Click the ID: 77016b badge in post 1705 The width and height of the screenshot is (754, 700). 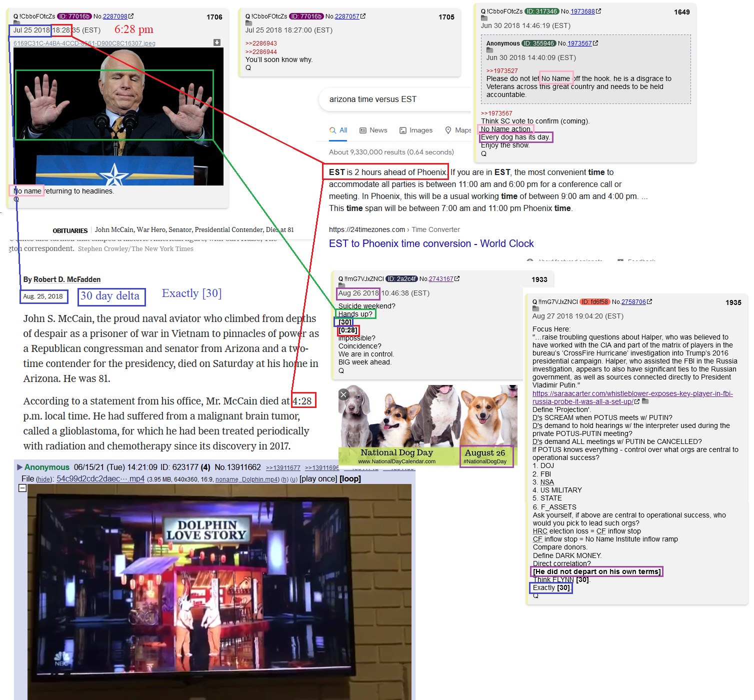click(x=306, y=16)
